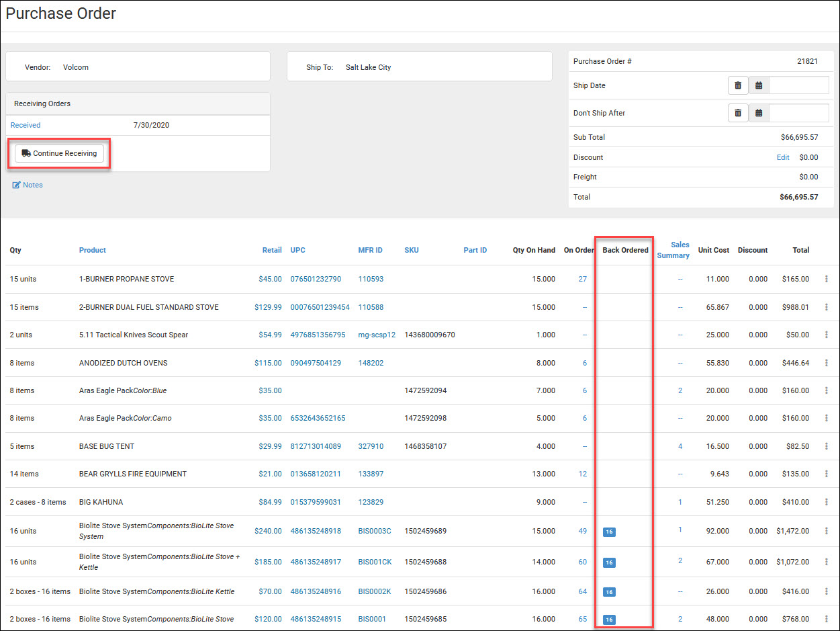Sort table by Product column
The height and width of the screenshot is (631, 840).
[x=93, y=250]
